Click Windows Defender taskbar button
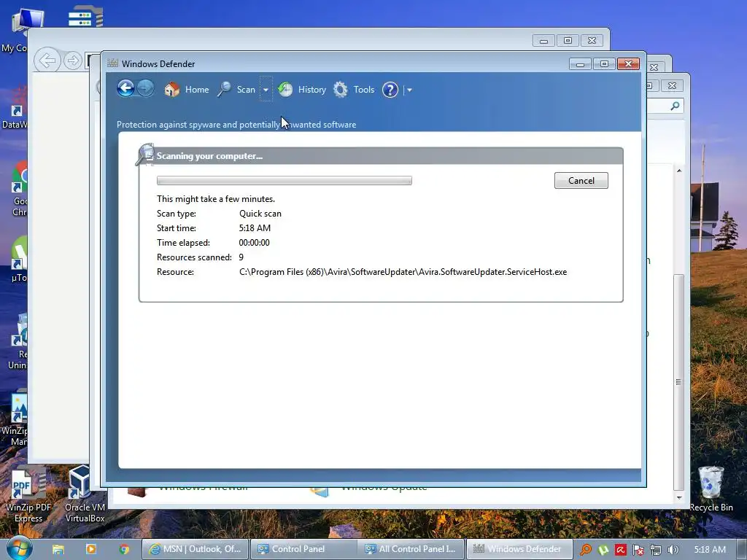Image resolution: width=747 pixels, height=560 pixels. (x=519, y=549)
